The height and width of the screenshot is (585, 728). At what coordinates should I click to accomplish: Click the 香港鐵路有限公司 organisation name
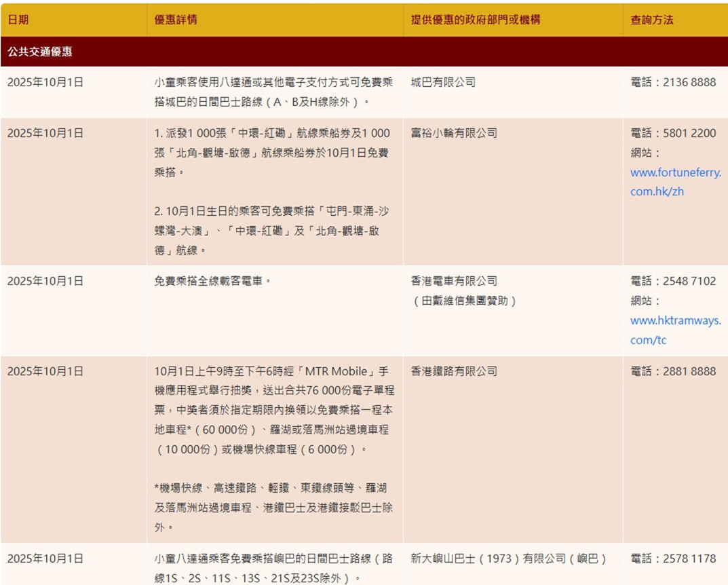pyautogui.click(x=454, y=371)
